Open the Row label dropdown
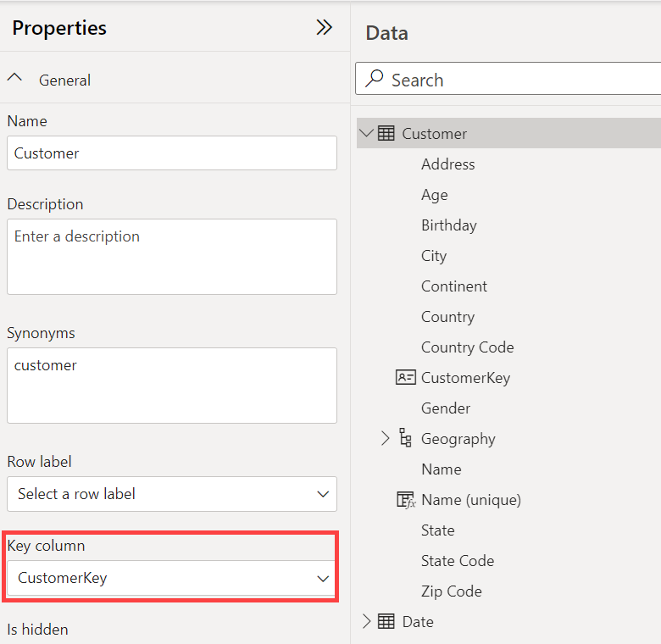The width and height of the screenshot is (661, 644). 171,494
